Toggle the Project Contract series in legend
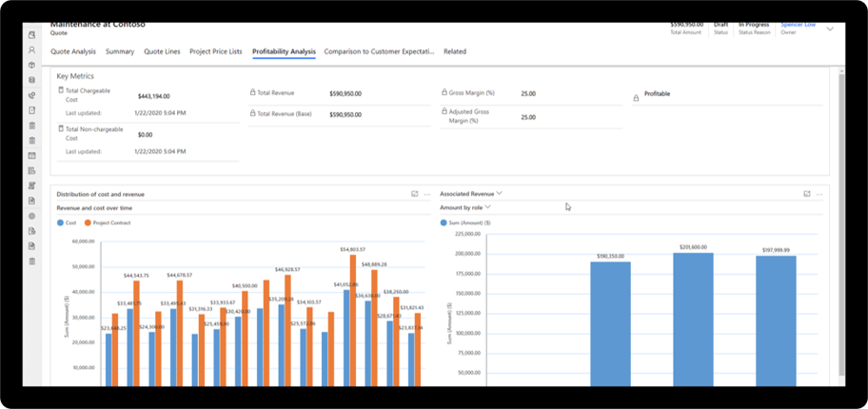Screen dimensions: 868x409 108,223
